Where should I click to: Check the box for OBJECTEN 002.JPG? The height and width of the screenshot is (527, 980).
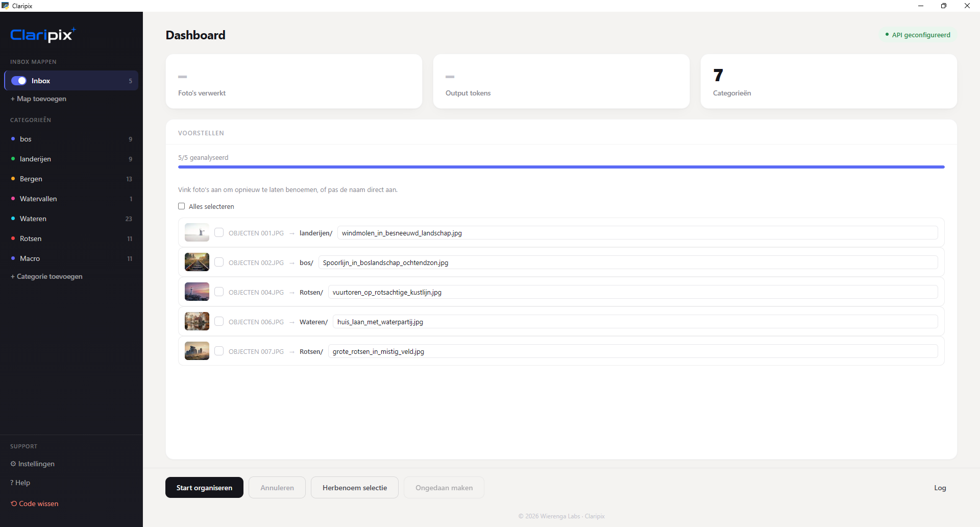(219, 262)
